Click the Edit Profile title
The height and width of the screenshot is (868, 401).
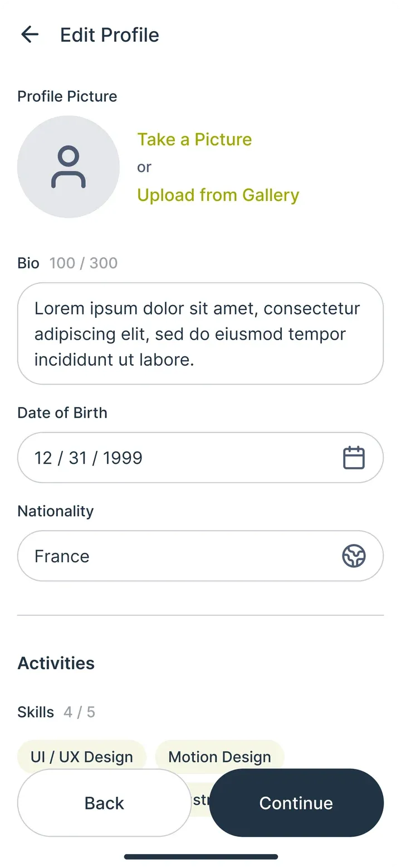tap(110, 35)
